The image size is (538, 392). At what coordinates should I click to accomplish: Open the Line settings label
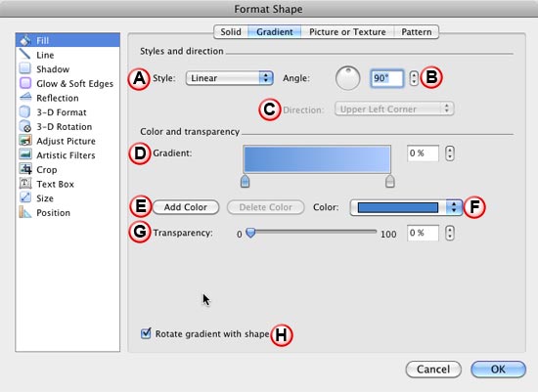[x=45, y=55]
